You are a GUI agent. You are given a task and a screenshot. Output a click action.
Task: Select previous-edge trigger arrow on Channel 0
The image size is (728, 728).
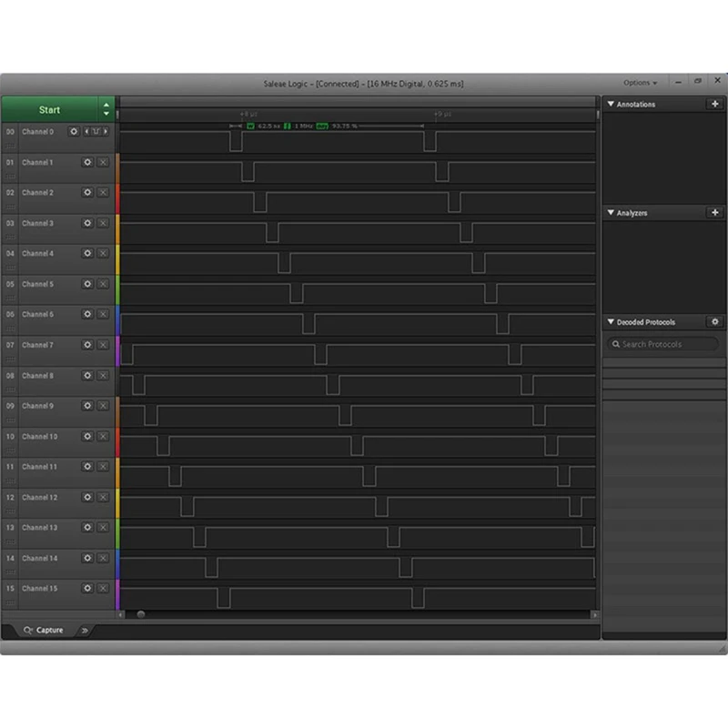tap(86, 131)
